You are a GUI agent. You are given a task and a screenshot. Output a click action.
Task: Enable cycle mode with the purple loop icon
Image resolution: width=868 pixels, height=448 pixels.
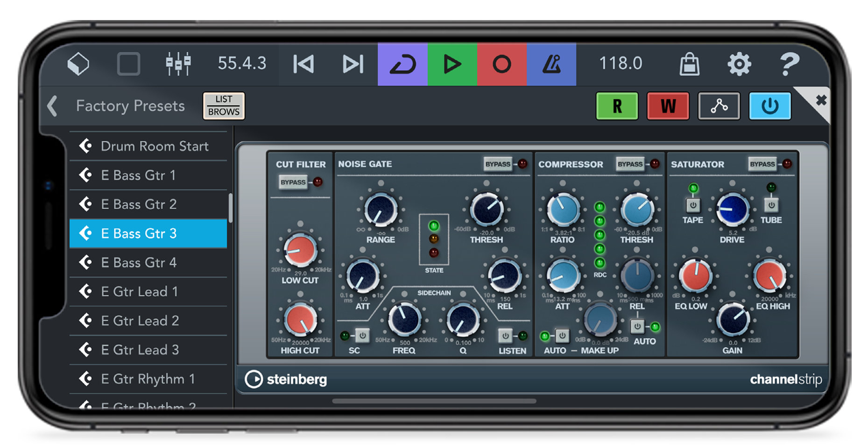(402, 64)
